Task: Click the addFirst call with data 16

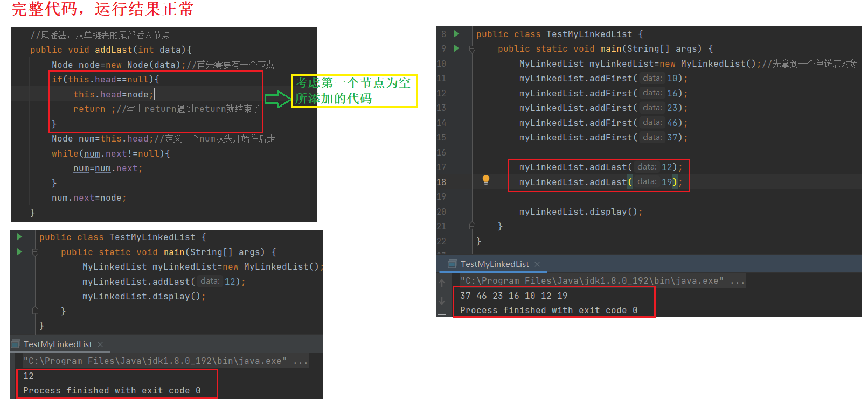Action: [x=603, y=93]
